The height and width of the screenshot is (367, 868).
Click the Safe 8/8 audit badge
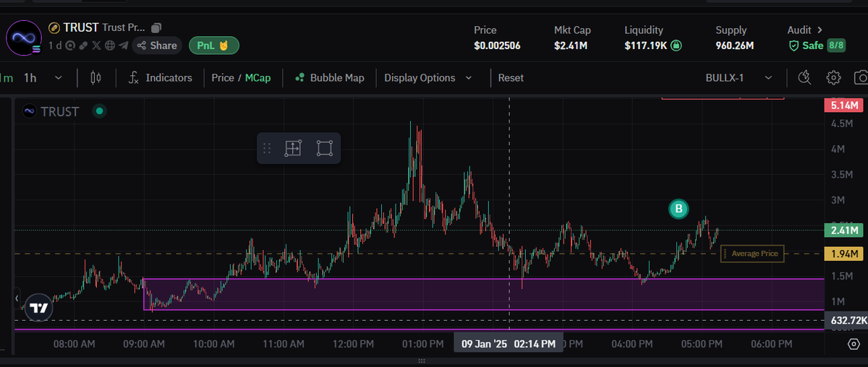[817, 46]
